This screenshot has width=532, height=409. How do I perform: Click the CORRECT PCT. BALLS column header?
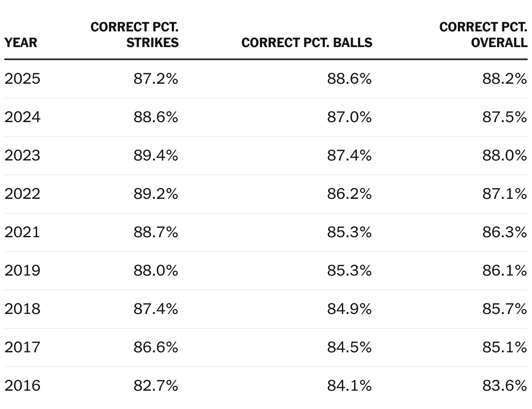(307, 42)
